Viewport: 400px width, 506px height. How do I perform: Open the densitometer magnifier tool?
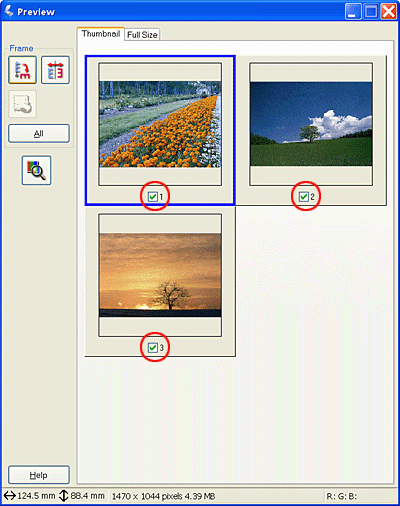point(36,170)
